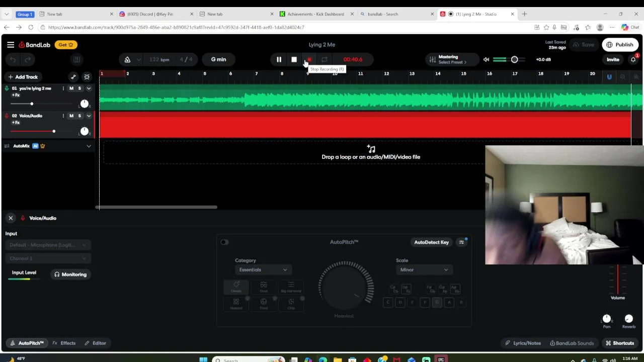Close the Voice/Audio bottom panel
The image size is (644, 362).
point(11,218)
